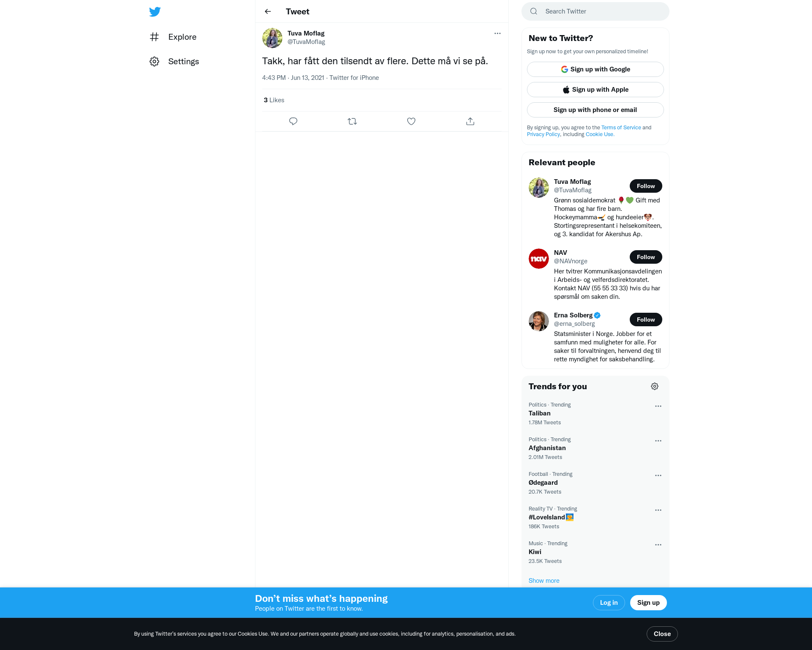This screenshot has width=812, height=650.
Task: Like the tweet with the heart icon
Action: click(x=411, y=121)
